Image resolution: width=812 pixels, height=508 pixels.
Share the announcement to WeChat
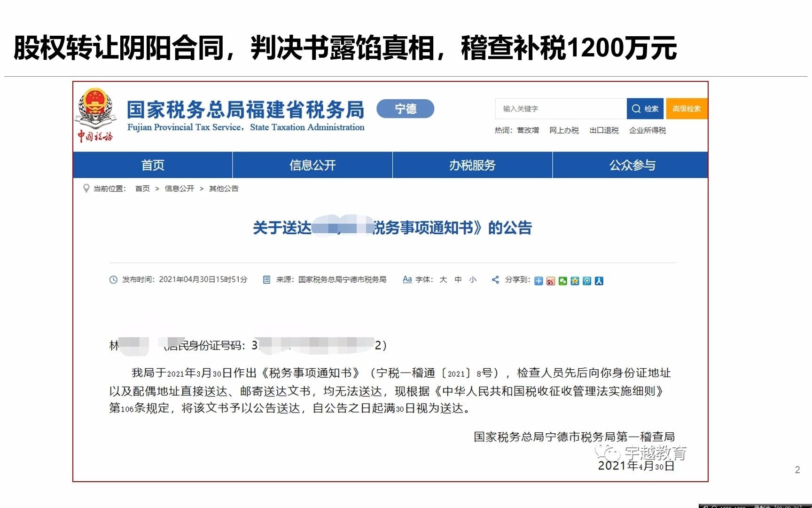pyautogui.click(x=562, y=281)
